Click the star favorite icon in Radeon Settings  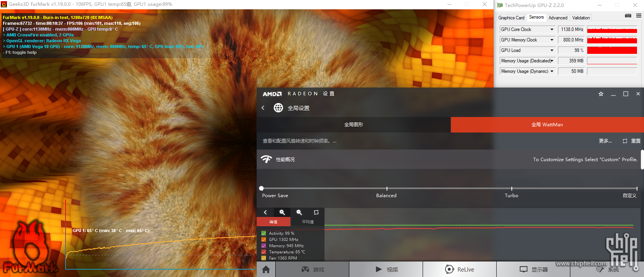tap(601, 94)
